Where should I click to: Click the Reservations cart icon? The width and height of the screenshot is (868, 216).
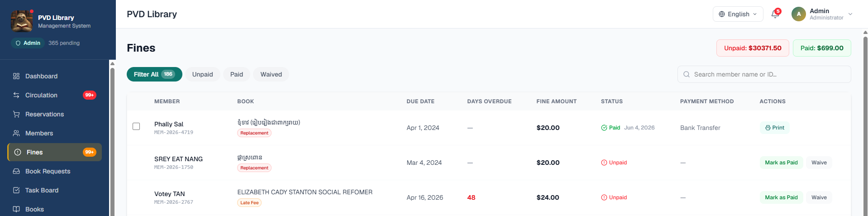coord(16,114)
